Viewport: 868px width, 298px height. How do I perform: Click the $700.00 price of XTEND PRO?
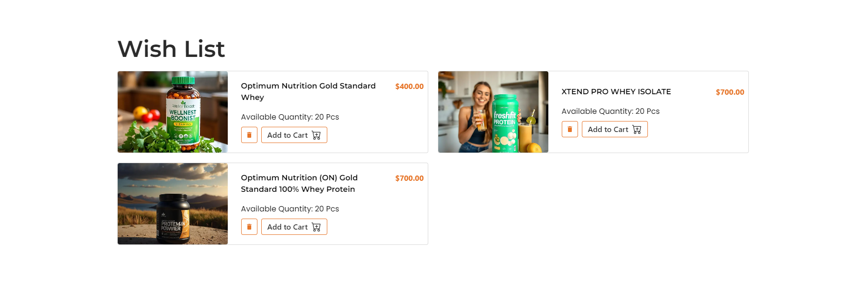(x=730, y=92)
